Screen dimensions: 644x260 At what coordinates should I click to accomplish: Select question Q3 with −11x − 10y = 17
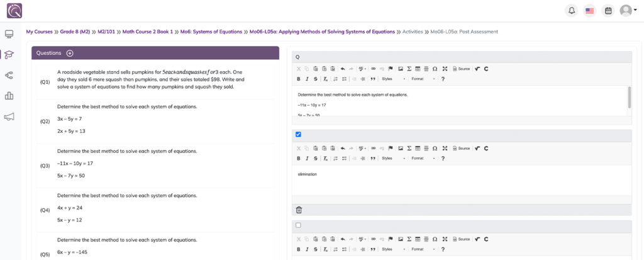pyautogui.click(x=155, y=166)
